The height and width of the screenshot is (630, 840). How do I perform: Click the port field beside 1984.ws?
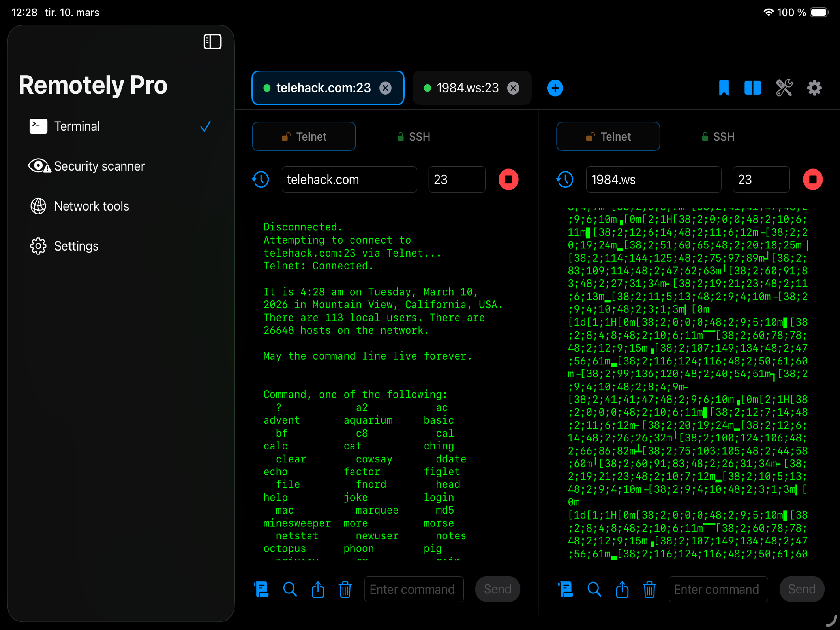click(761, 179)
